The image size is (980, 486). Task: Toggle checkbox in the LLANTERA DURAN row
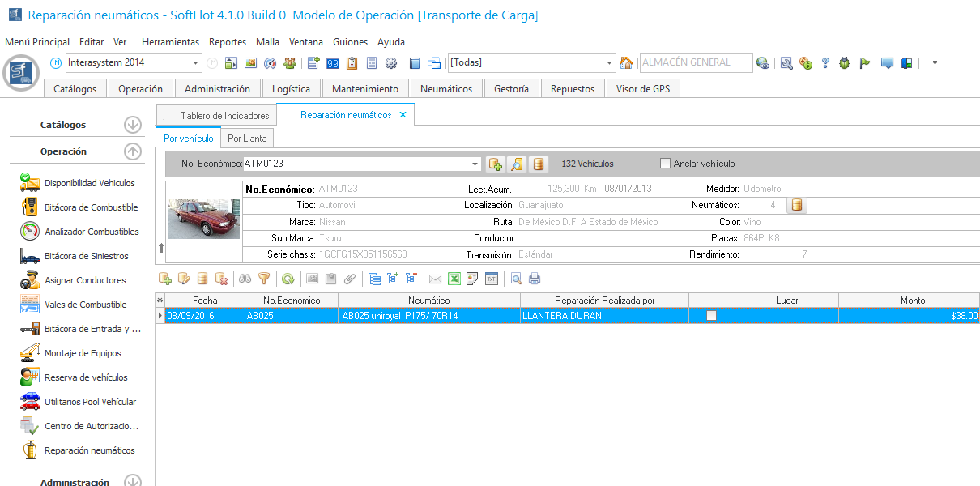711,316
